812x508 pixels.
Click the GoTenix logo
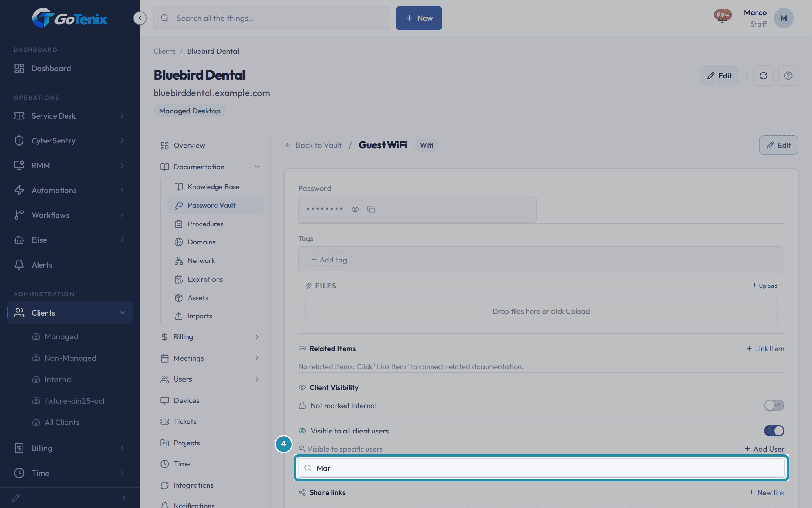(69, 18)
